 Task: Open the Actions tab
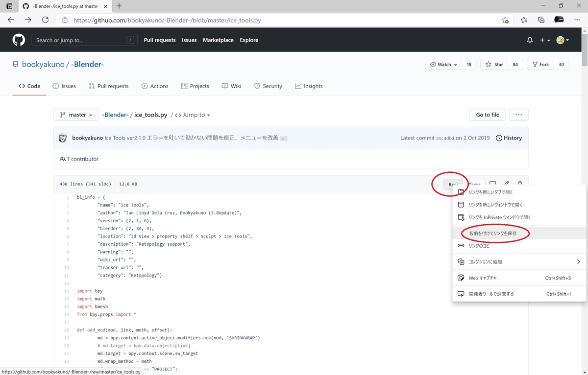[155, 86]
